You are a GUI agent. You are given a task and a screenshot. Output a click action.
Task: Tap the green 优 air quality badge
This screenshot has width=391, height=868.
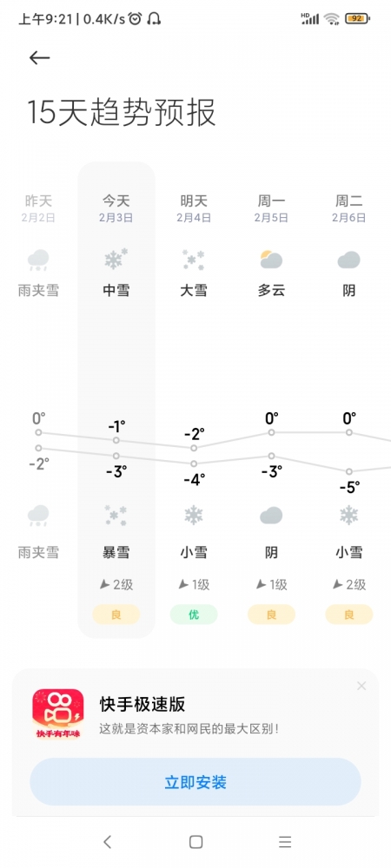pos(193,615)
